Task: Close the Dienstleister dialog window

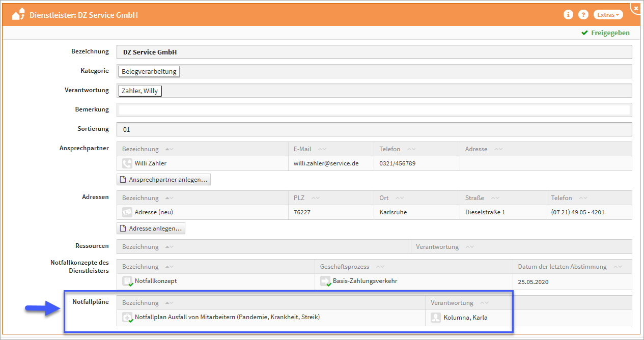Action: pos(636,8)
